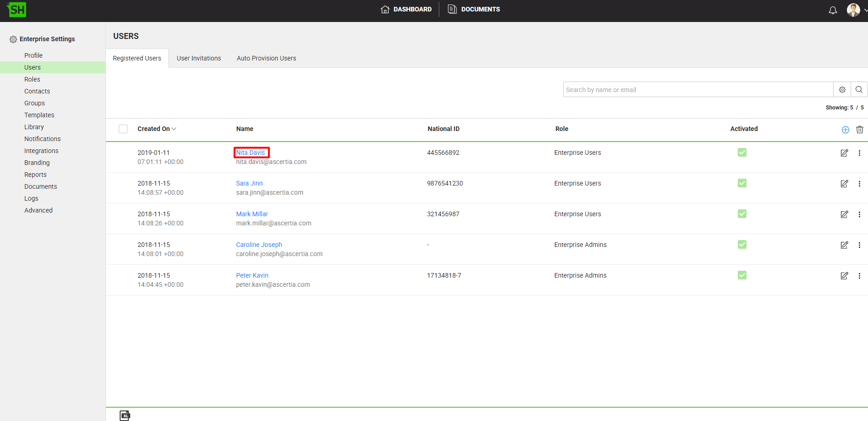Open the notifications bell icon

(x=833, y=10)
